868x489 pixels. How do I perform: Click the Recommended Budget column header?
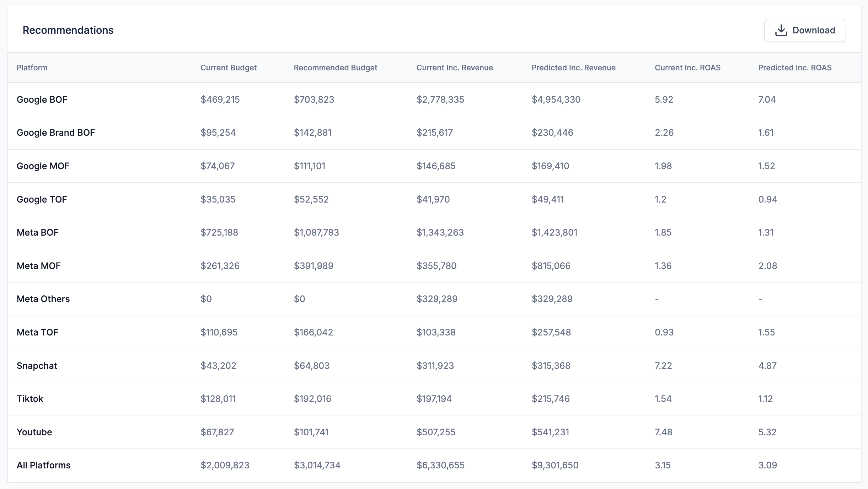click(335, 68)
